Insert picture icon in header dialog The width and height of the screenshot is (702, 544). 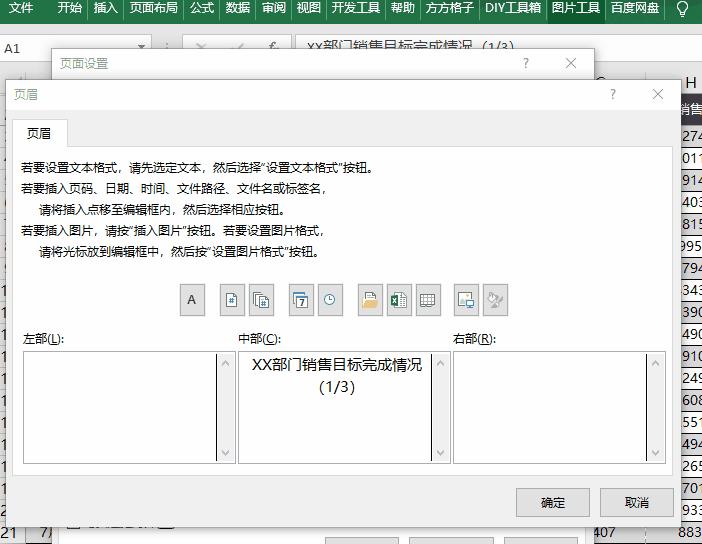466,300
